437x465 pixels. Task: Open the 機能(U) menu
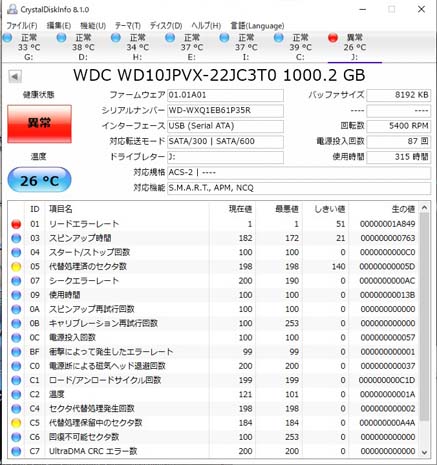click(93, 26)
